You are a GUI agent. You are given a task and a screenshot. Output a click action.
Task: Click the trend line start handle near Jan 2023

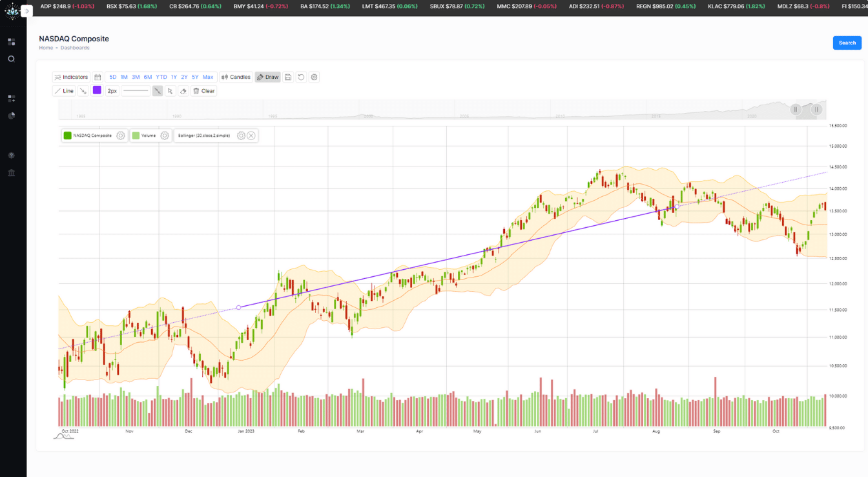coord(239,307)
